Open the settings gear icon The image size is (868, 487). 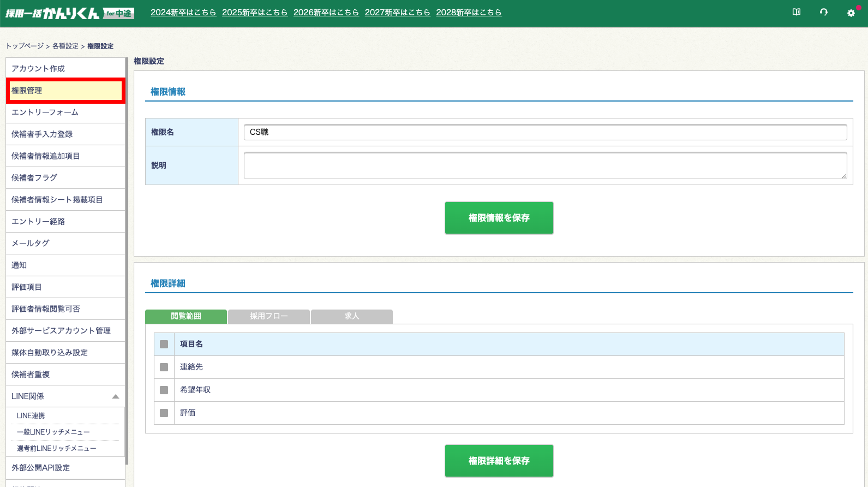click(851, 13)
